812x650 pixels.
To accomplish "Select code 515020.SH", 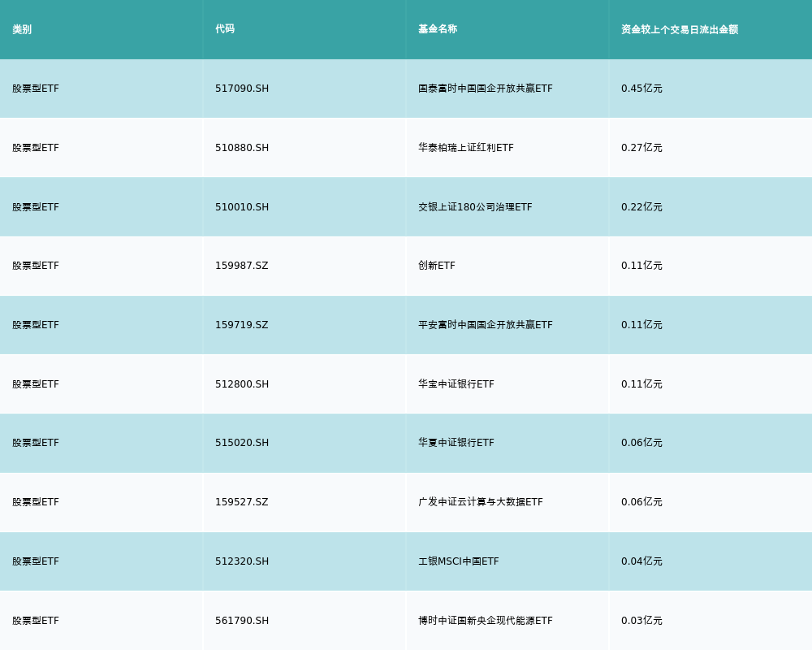I will coord(242,443).
